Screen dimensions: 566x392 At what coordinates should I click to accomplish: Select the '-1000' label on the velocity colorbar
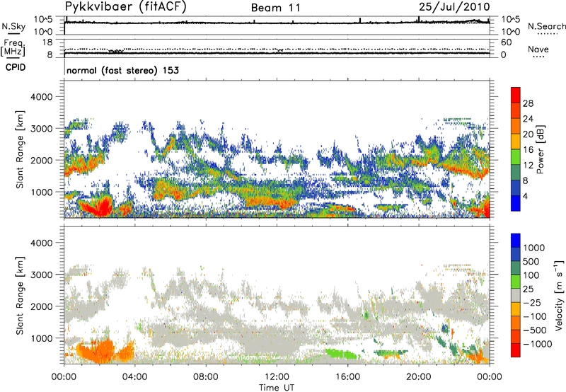[x=538, y=344]
